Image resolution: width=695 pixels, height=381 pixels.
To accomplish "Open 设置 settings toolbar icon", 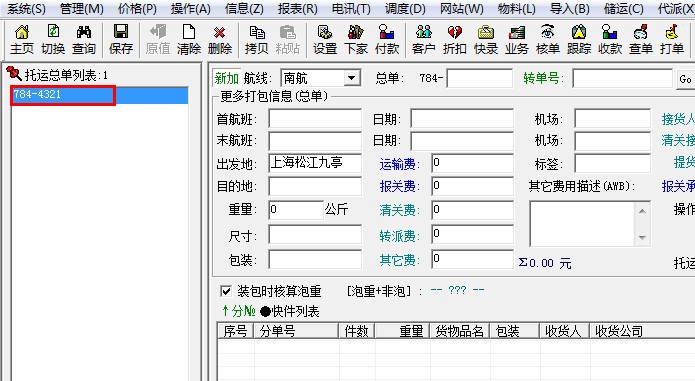I will pos(325,39).
